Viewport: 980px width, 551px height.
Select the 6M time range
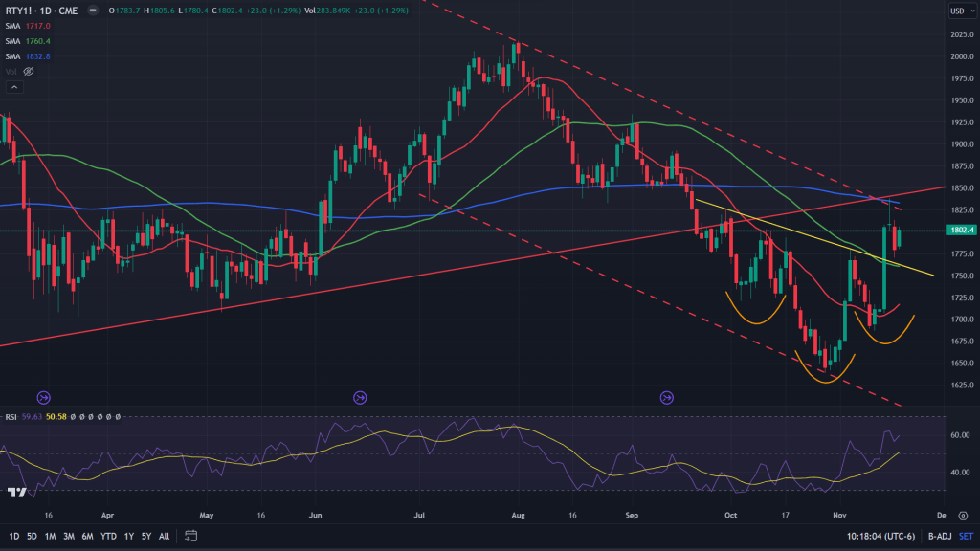click(x=86, y=536)
